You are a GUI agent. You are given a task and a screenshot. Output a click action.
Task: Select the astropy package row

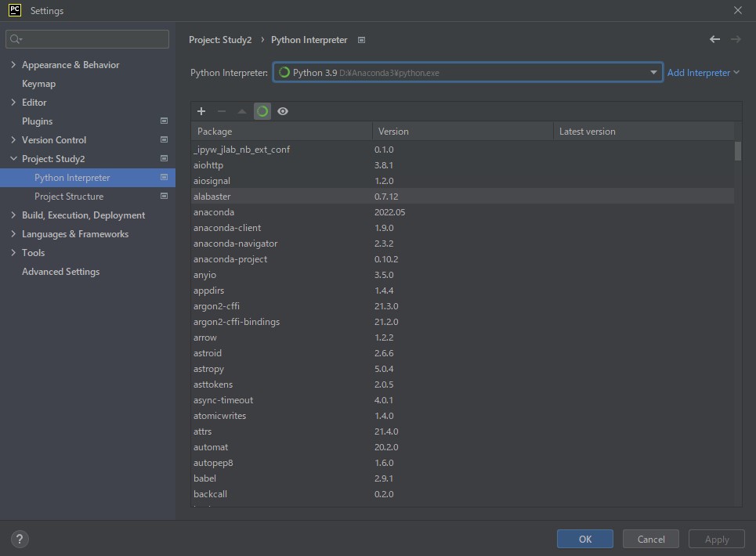tap(463, 369)
